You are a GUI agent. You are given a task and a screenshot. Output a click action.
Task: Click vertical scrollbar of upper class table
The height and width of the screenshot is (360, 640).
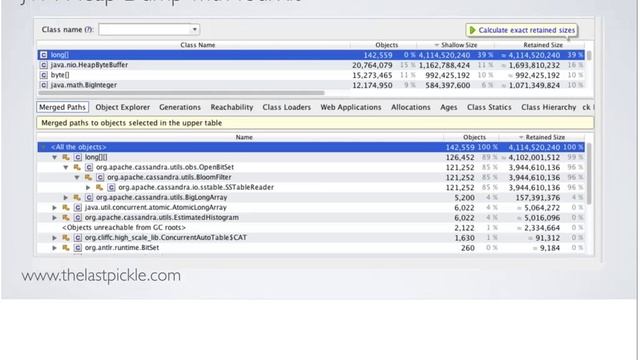coord(589,55)
